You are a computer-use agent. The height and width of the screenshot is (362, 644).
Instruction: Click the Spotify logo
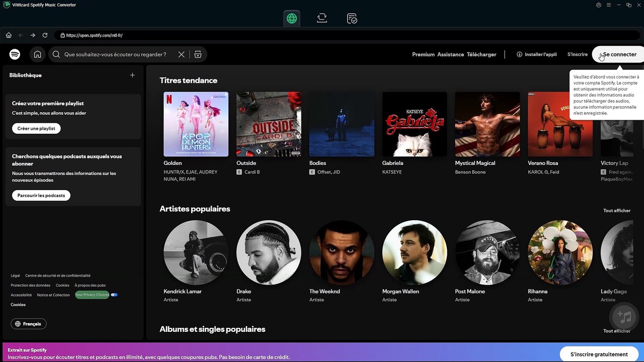coord(15,54)
